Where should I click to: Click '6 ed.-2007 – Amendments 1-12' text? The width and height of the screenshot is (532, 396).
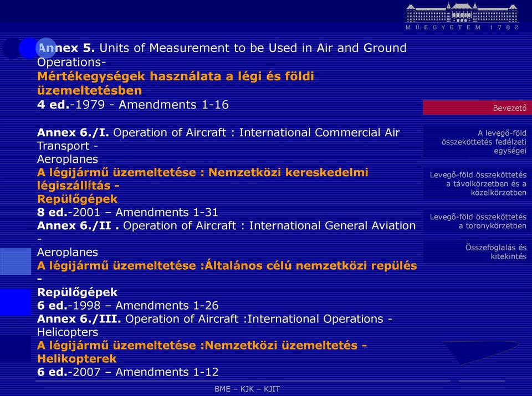pos(128,372)
